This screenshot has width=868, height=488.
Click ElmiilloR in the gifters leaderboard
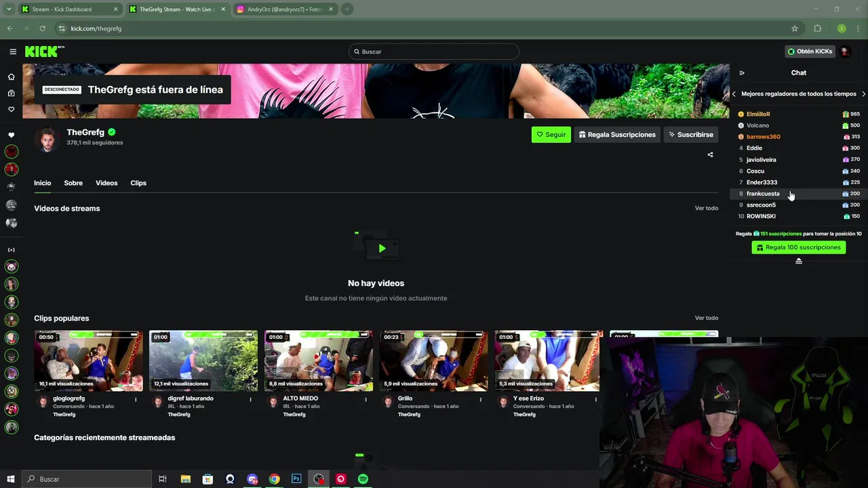point(758,115)
